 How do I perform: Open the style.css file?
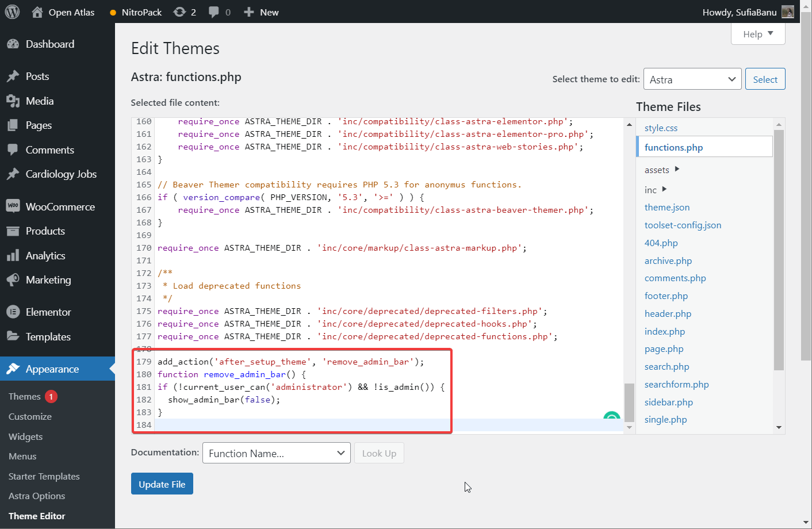(x=661, y=128)
